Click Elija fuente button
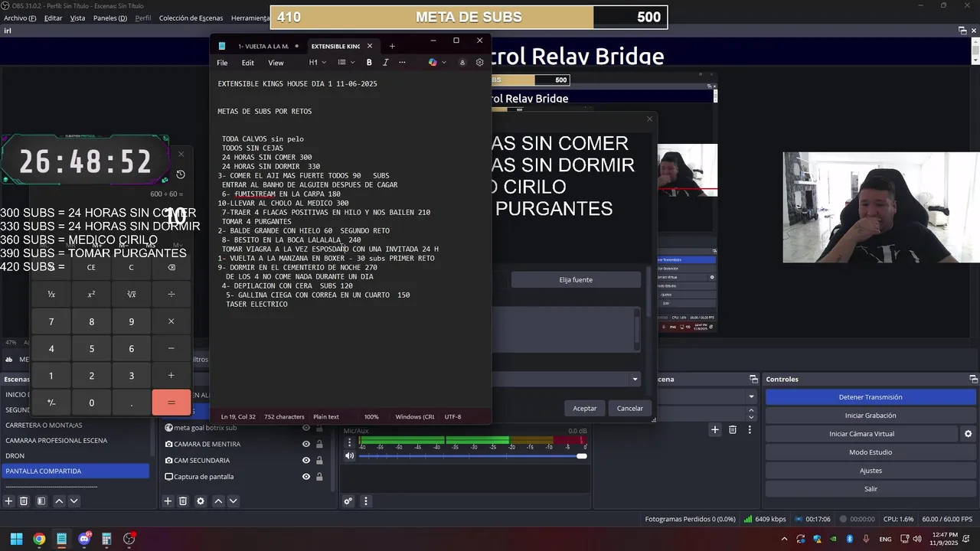Image resolution: width=980 pixels, height=551 pixels. point(576,280)
